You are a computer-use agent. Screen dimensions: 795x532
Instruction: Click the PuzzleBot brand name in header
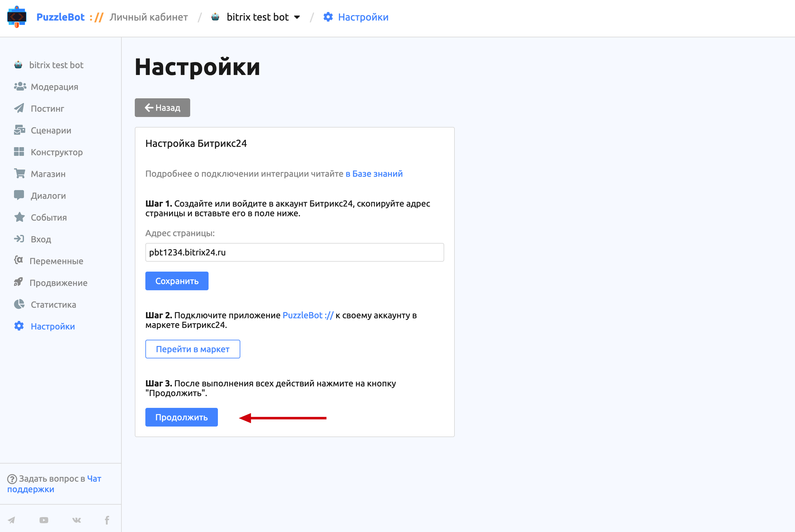60,17
